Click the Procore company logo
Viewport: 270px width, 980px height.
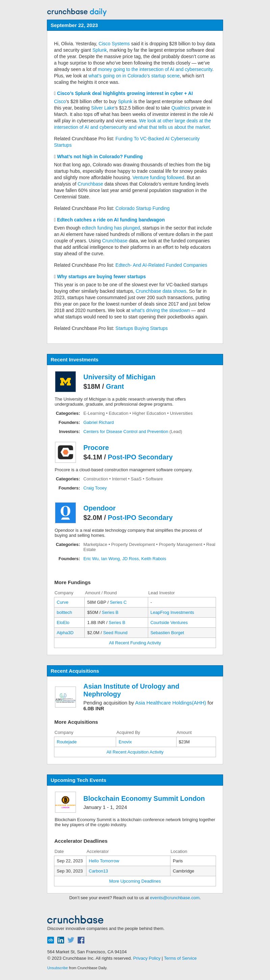pyautogui.click(x=65, y=452)
